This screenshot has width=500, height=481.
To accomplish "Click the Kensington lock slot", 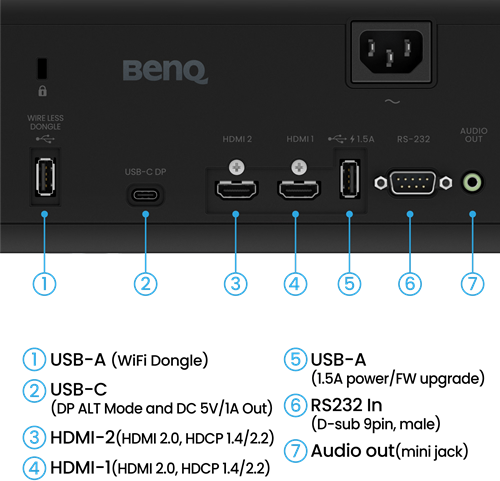I will [42, 69].
